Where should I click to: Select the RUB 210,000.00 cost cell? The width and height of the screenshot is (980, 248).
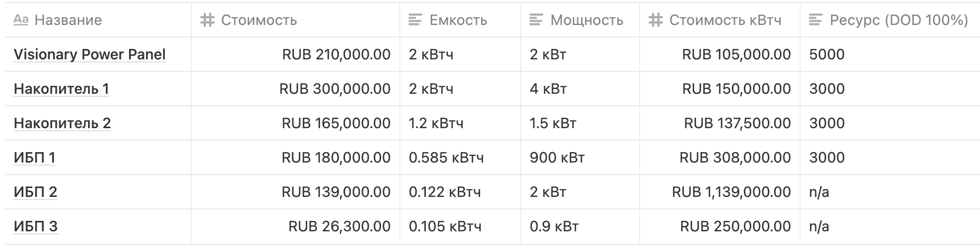pyautogui.click(x=296, y=54)
